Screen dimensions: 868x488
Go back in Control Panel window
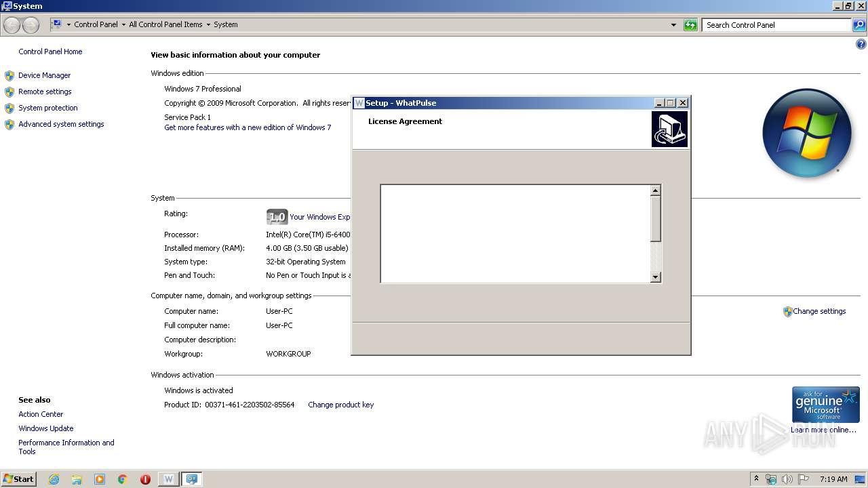click(x=12, y=25)
